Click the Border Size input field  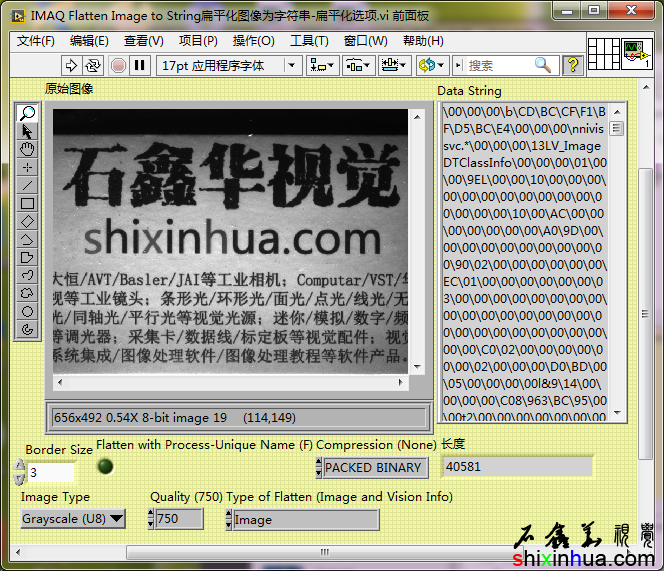[x=50, y=472]
